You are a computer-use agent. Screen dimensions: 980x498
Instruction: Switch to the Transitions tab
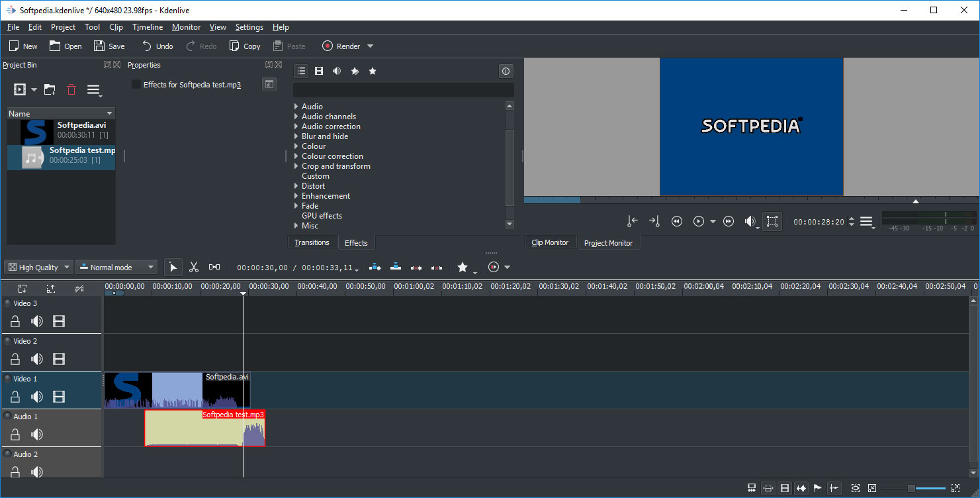(x=312, y=242)
